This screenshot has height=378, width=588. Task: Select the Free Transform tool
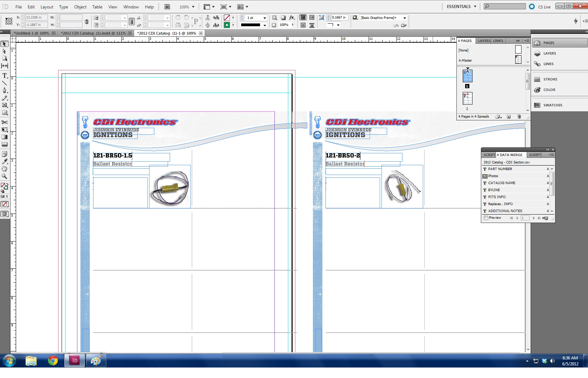click(5, 129)
